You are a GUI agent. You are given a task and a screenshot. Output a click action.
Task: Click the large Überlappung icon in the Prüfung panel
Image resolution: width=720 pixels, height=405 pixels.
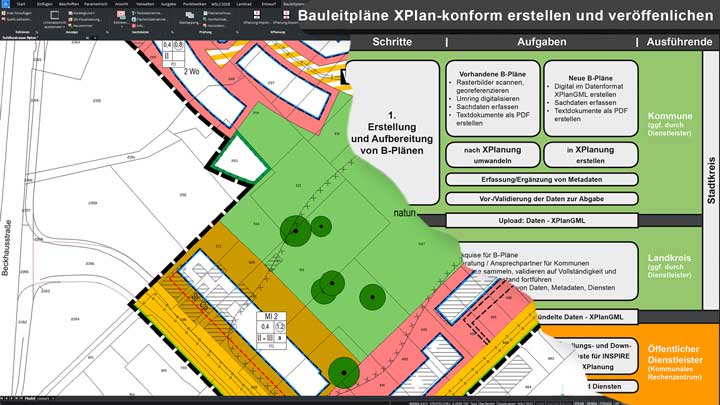189,15
